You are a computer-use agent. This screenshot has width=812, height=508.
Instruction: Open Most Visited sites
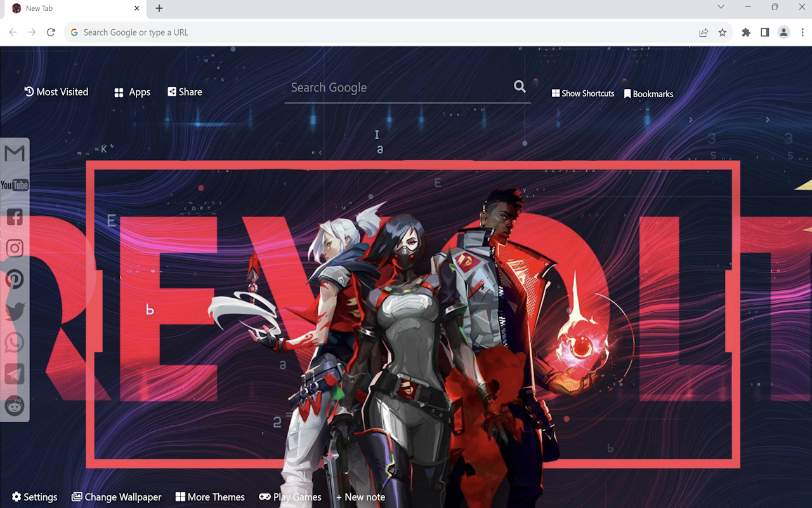point(56,92)
